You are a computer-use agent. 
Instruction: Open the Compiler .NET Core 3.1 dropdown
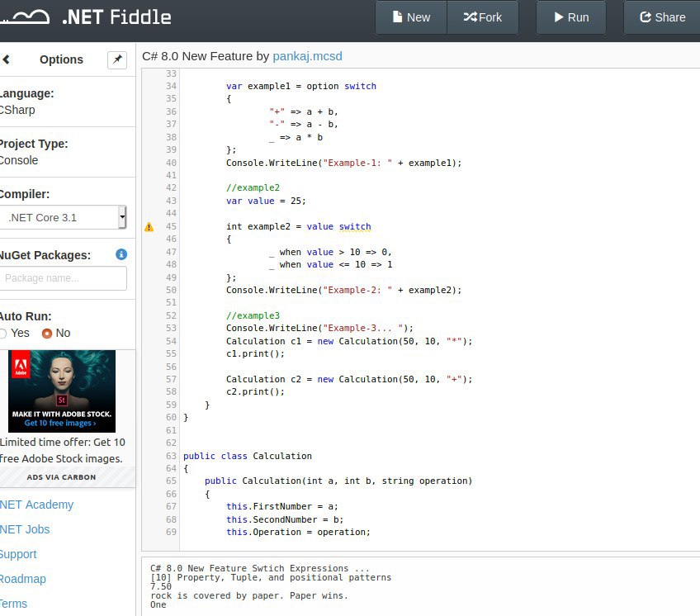pyautogui.click(x=64, y=217)
